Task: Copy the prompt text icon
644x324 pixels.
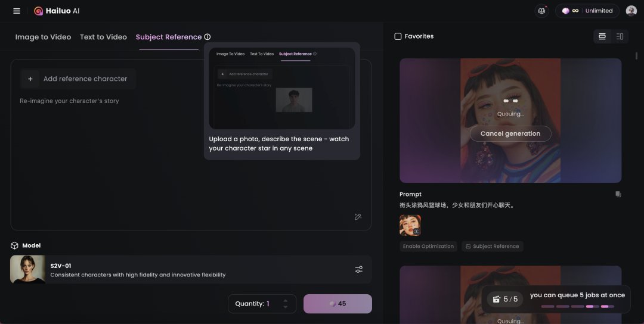Action: click(x=618, y=194)
